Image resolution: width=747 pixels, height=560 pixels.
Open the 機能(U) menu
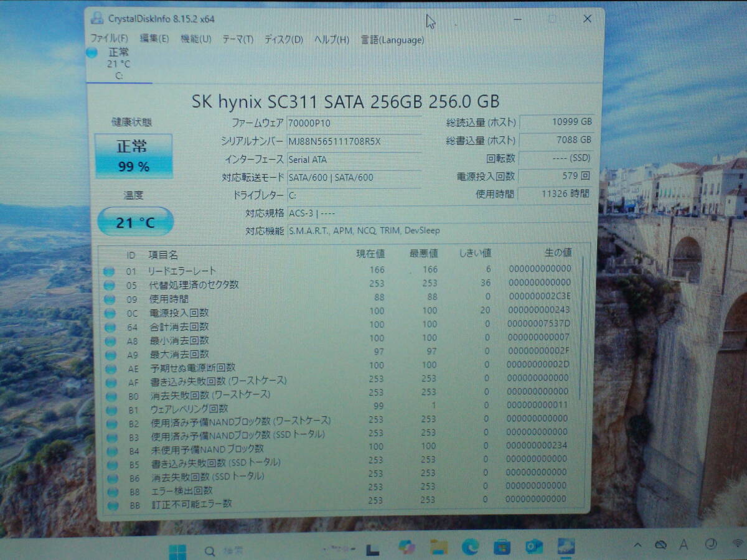(x=196, y=39)
